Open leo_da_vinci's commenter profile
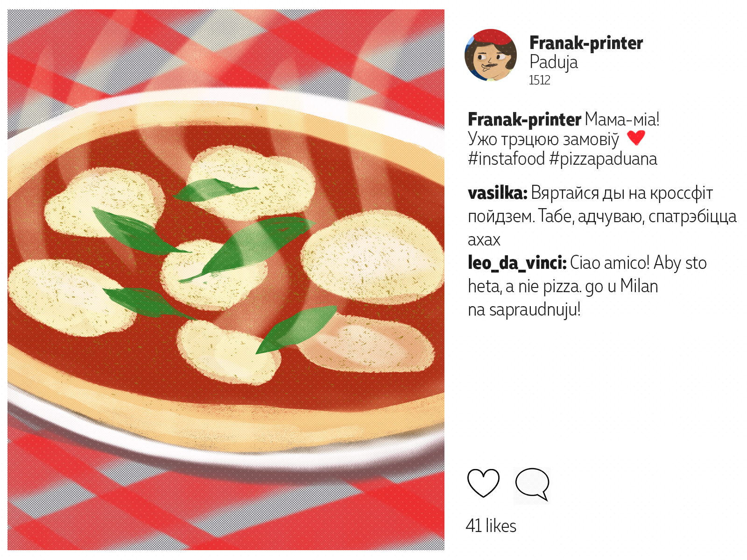 [x=517, y=263]
